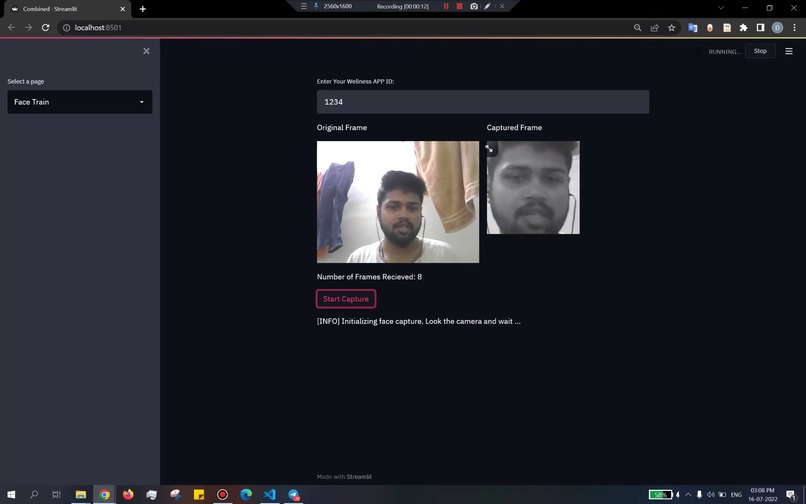Select the Combined - Streamlit browser tab
806x504 pixels.
[x=67, y=9]
